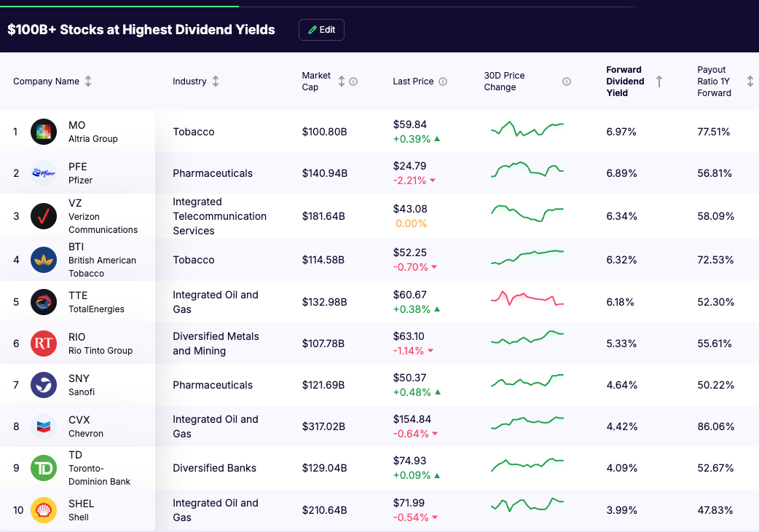
Task: Click the Forward Dividend Yield header text
Action: [625, 82]
